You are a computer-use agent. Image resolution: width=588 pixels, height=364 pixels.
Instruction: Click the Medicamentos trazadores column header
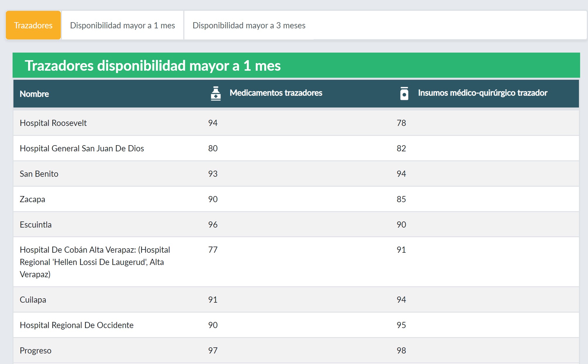(x=276, y=93)
